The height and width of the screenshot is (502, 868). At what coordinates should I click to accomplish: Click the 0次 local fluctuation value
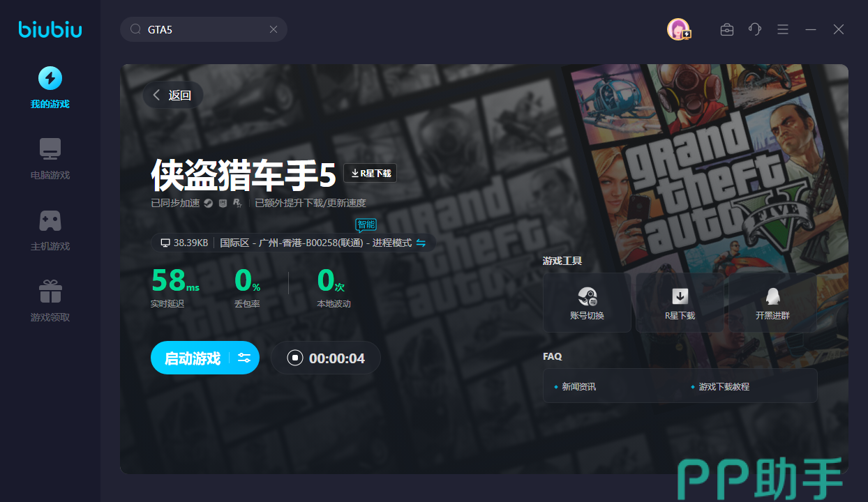coord(331,280)
